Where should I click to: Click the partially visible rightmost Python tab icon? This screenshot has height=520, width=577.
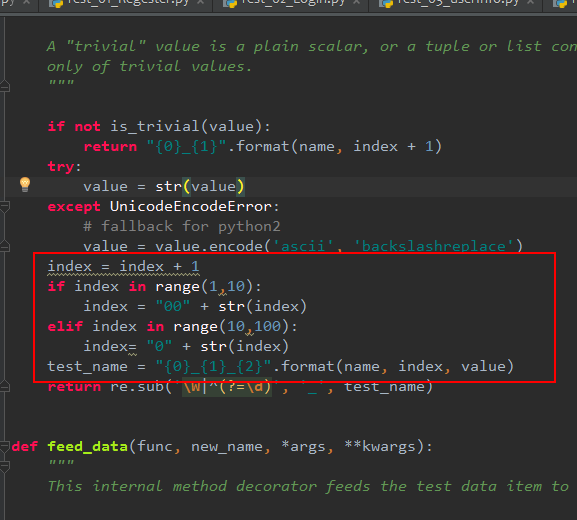[x=561, y=3]
